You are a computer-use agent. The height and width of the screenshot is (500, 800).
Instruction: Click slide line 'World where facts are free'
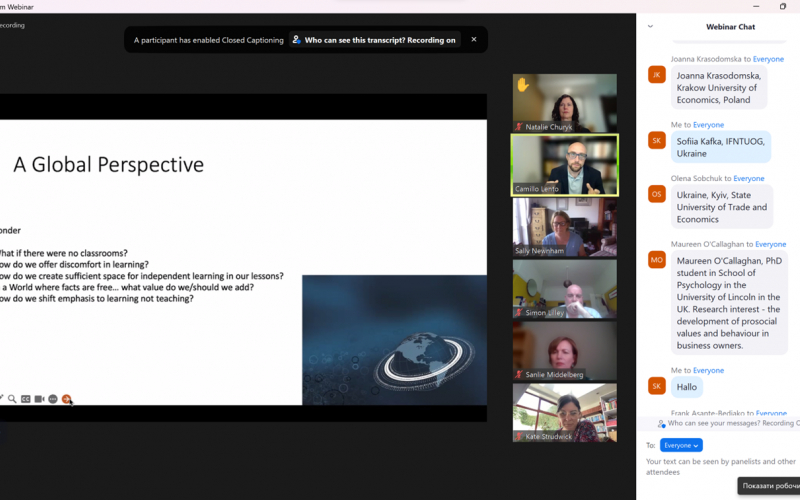pyautogui.click(x=127, y=287)
